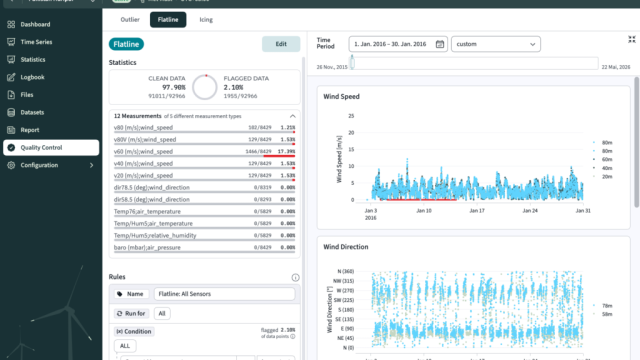
Task: Click the Configuration gear icon
Action: pyautogui.click(x=11, y=165)
